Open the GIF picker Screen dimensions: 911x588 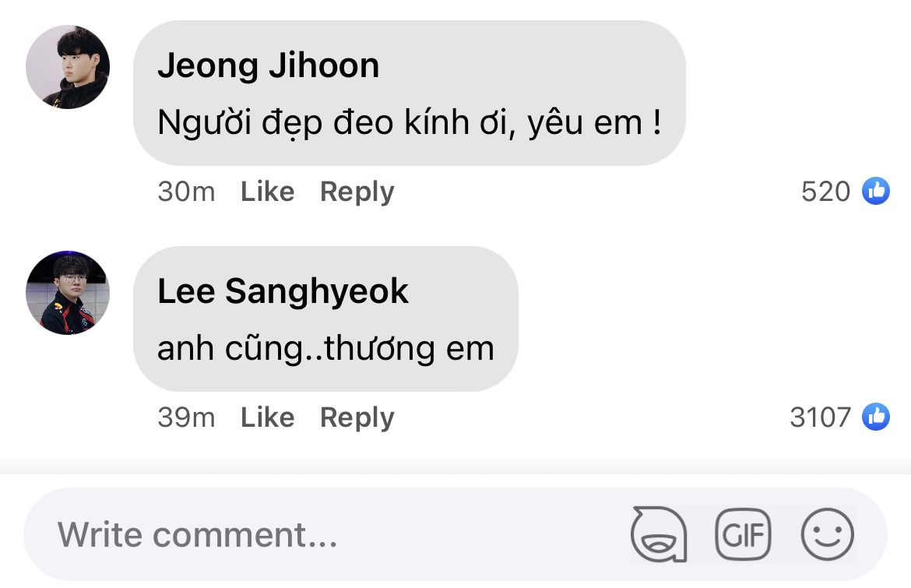click(742, 534)
